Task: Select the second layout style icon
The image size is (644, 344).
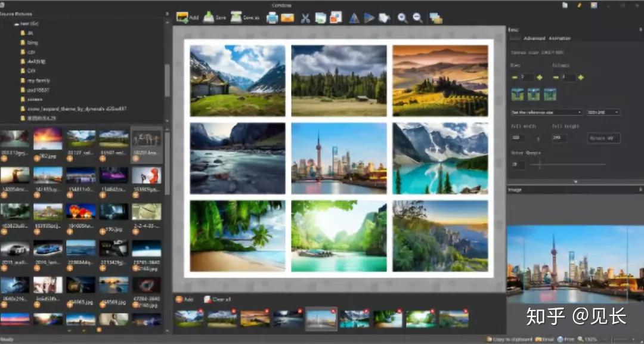Action: [x=534, y=94]
